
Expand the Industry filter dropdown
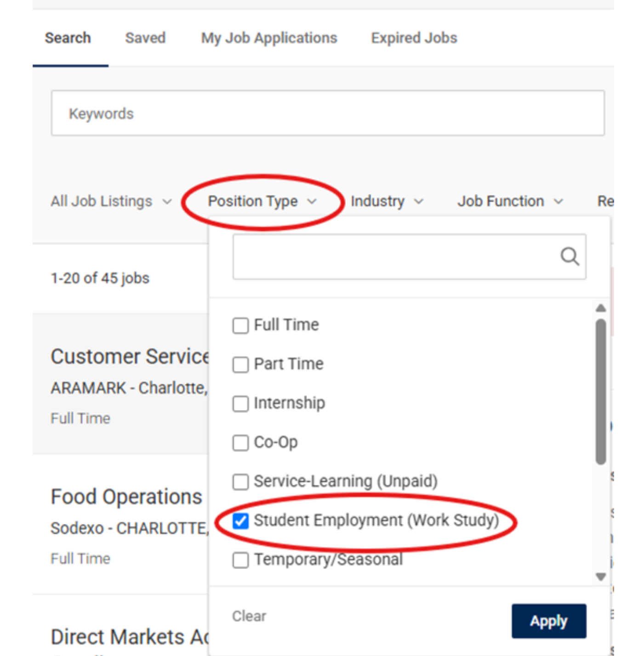pyautogui.click(x=387, y=201)
